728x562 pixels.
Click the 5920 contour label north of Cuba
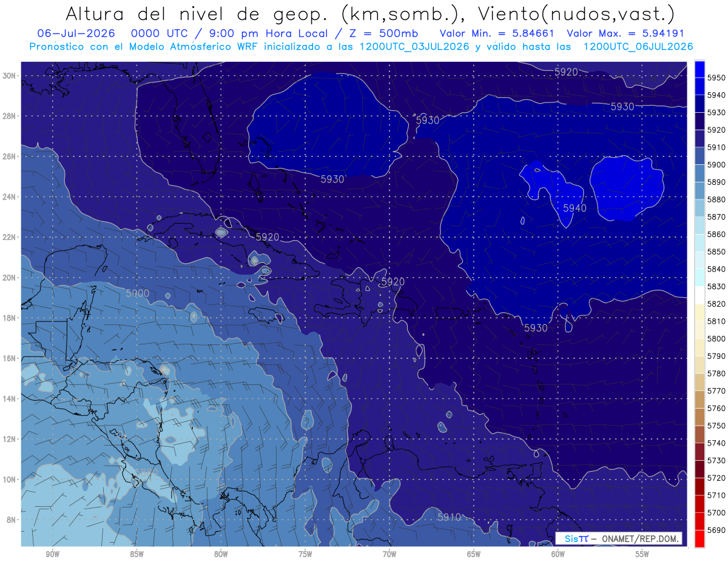(x=268, y=237)
